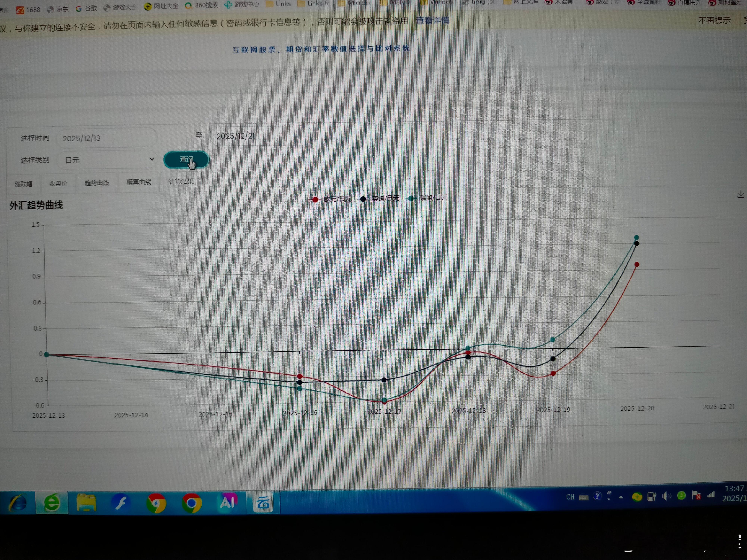Open the file explorer taskbar icon
747x560 pixels.
click(86, 503)
